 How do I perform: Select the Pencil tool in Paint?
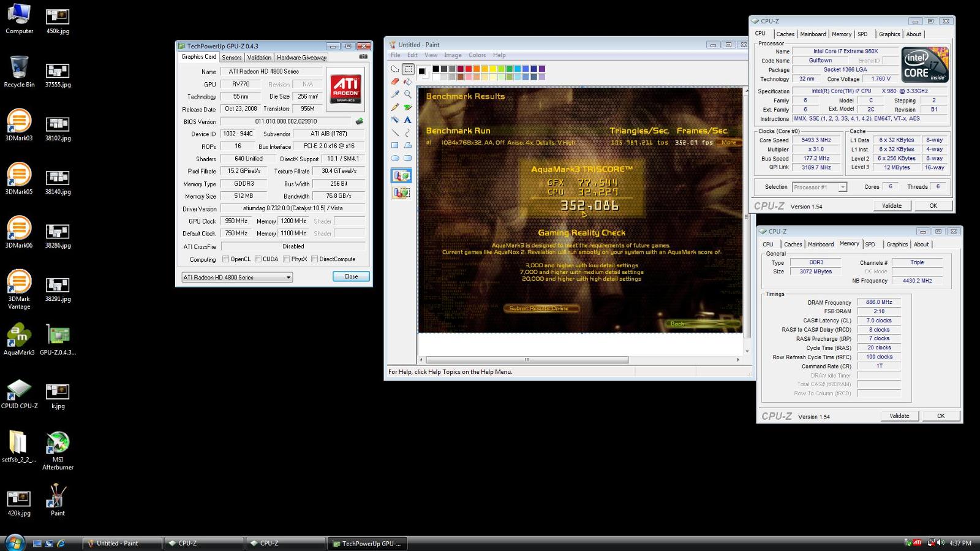(395, 107)
